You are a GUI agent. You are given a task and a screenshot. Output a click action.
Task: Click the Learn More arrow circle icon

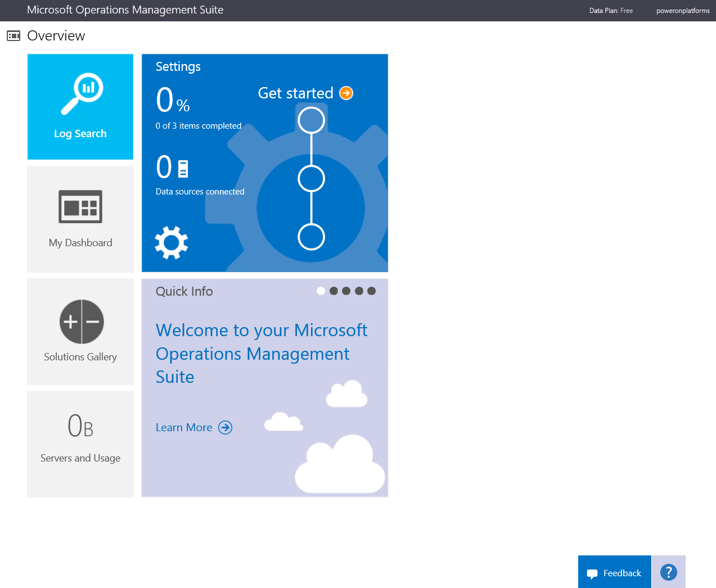pos(226,428)
